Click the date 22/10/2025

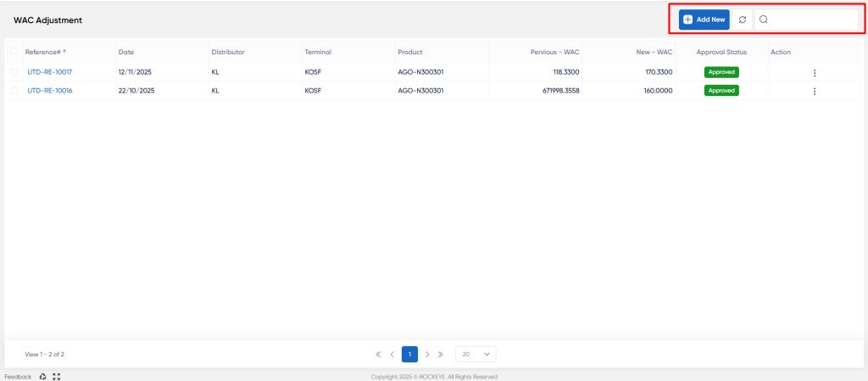pos(136,91)
